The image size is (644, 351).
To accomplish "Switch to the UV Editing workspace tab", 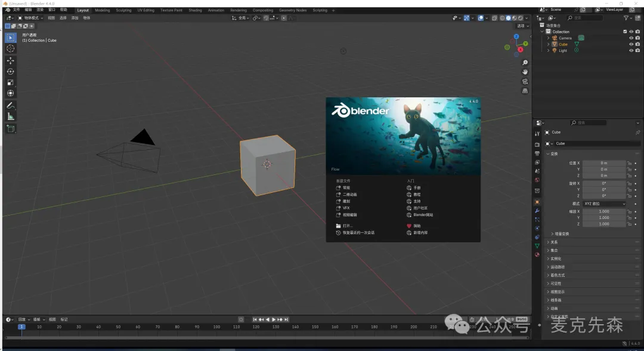I will pyautogui.click(x=146, y=10).
